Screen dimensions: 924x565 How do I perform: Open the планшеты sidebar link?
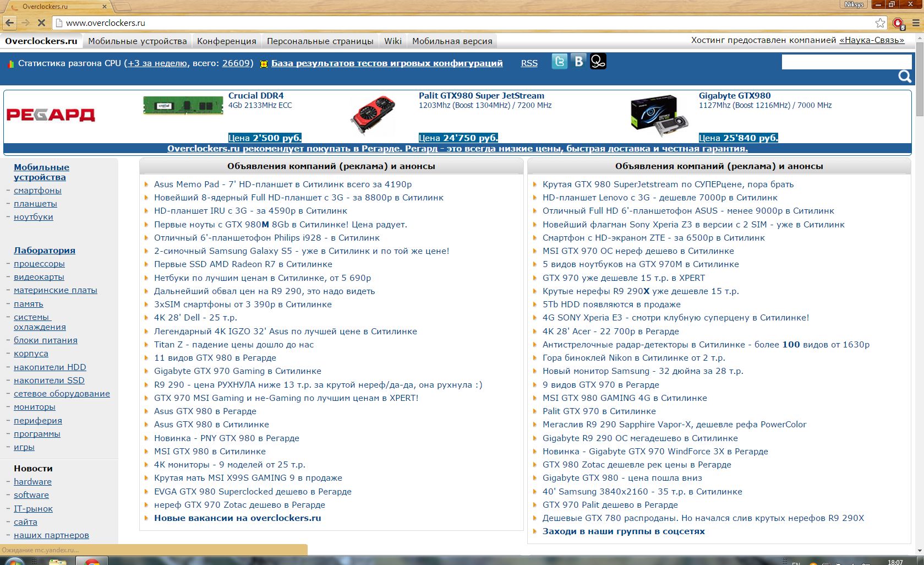(x=35, y=204)
